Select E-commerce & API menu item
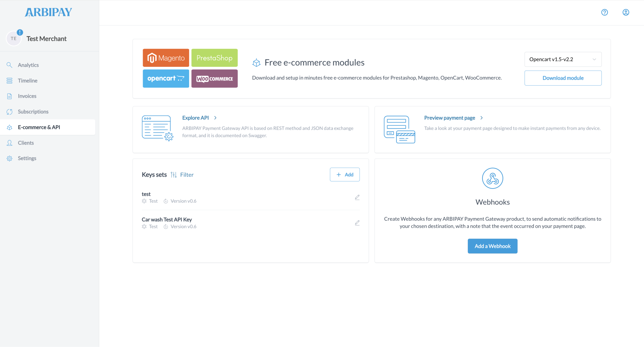 [x=48, y=127]
